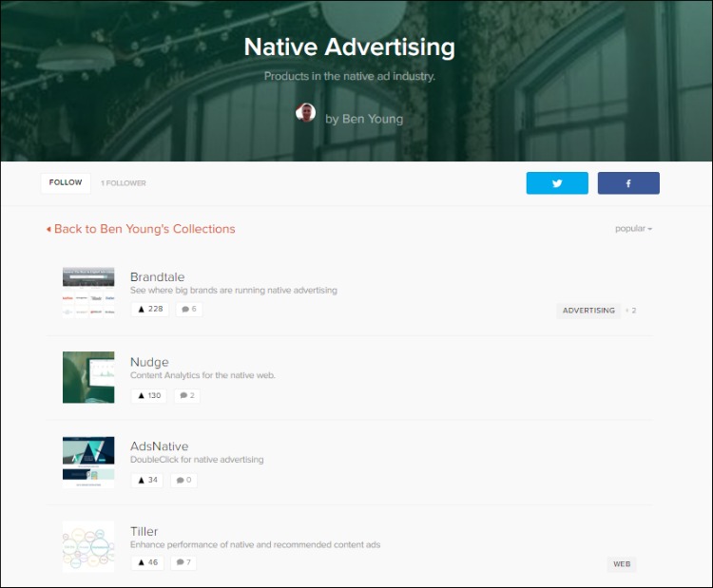Open the Nudge product thumbnail
713x588 pixels.
click(x=88, y=377)
